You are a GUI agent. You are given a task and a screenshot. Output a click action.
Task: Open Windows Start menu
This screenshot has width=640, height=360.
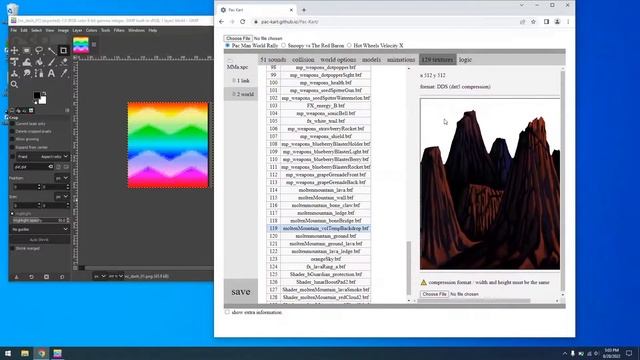pyautogui.click(x=8, y=353)
